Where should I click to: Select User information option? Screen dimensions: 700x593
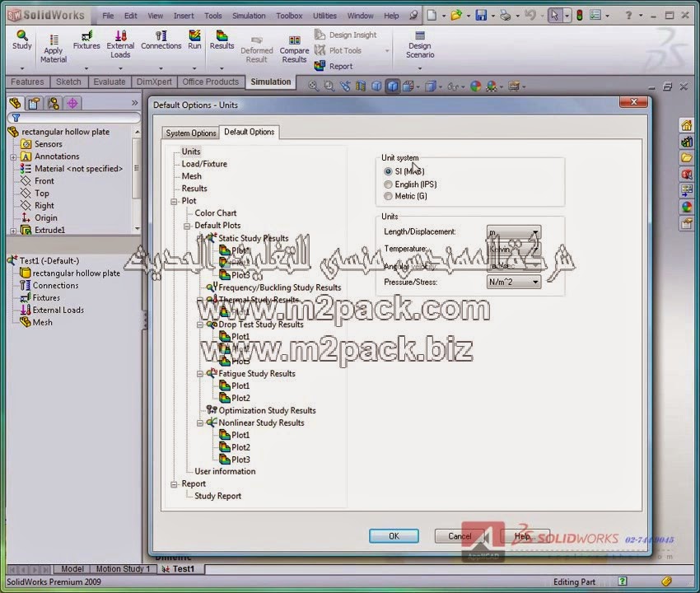click(x=225, y=471)
